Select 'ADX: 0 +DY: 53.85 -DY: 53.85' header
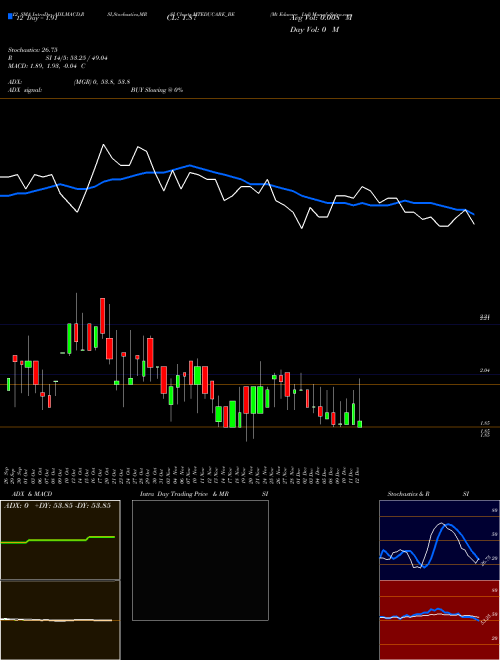The width and height of the screenshot is (500, 660). click(x=57, y=506)
